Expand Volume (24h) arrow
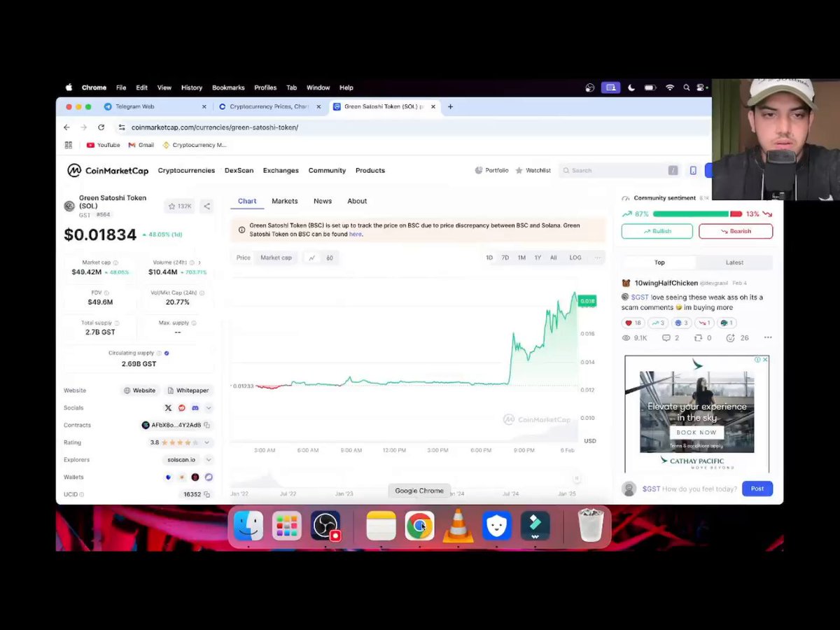This screenshot has width=840, height=630. [199, 262]
